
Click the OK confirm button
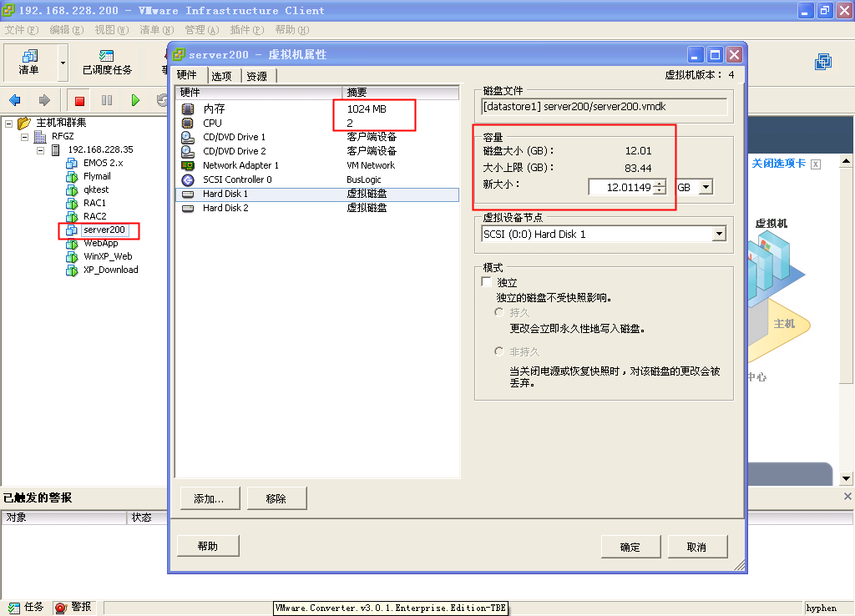point(630,547)
